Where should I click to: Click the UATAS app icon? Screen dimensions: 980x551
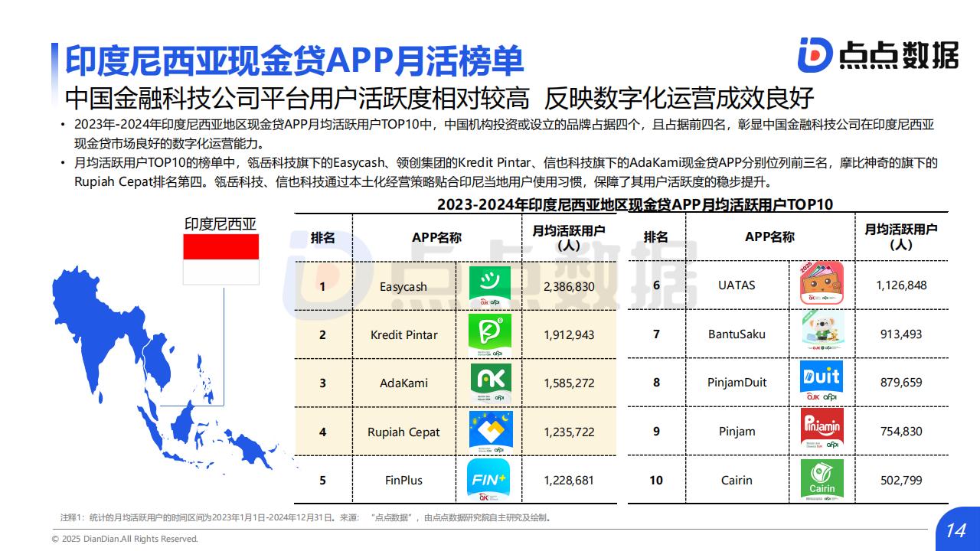pyautogui.click(x=822, y=283)
